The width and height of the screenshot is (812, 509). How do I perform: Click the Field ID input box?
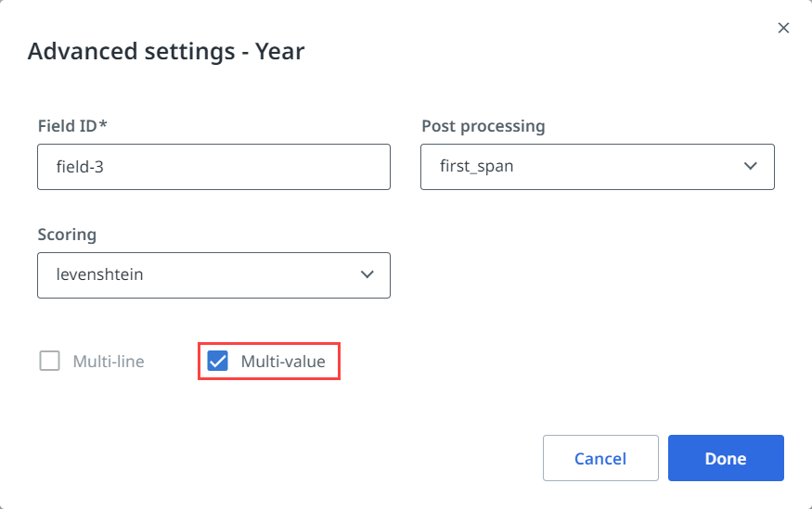[213, 167]
